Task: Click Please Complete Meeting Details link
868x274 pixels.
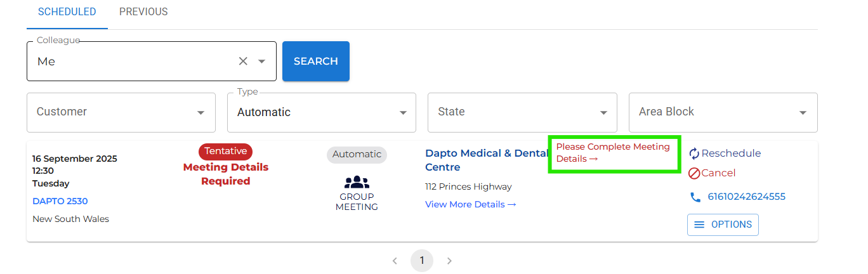Action: 612,153
